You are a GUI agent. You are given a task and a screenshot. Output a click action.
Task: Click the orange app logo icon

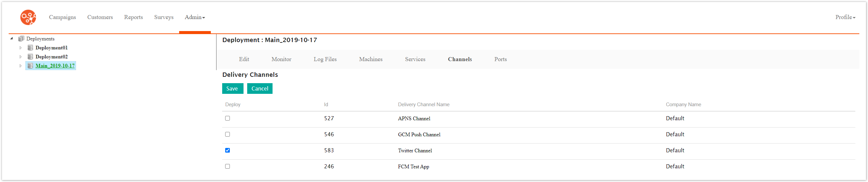28,17
